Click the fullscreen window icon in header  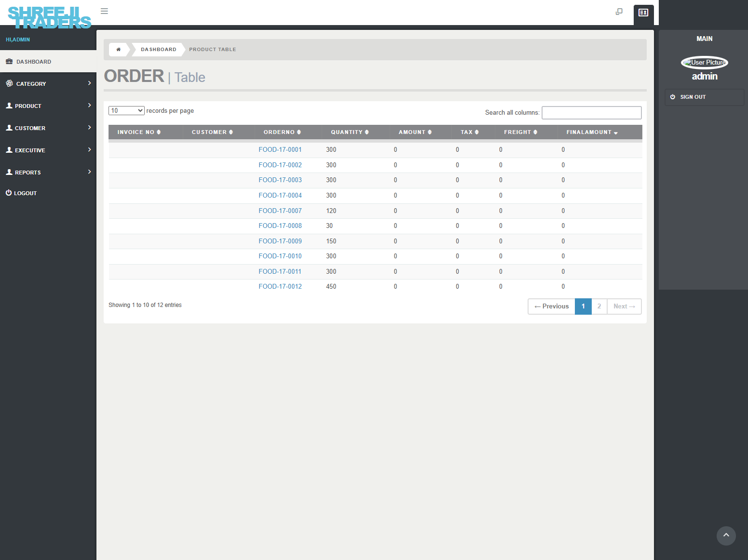619,12
